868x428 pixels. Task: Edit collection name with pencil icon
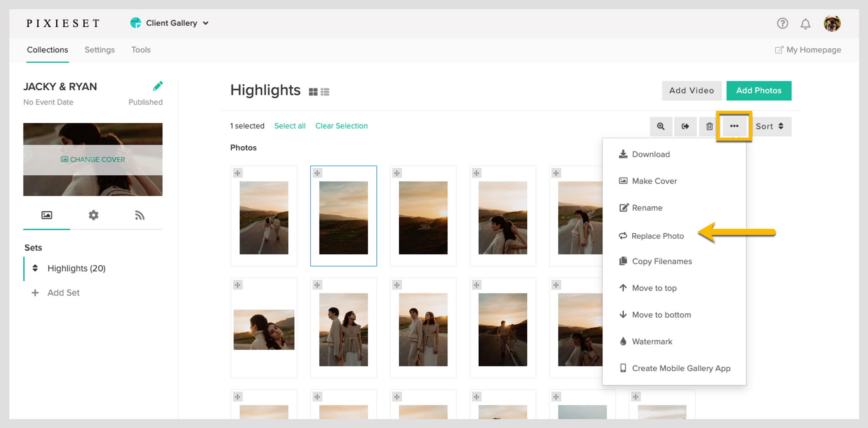158,86
